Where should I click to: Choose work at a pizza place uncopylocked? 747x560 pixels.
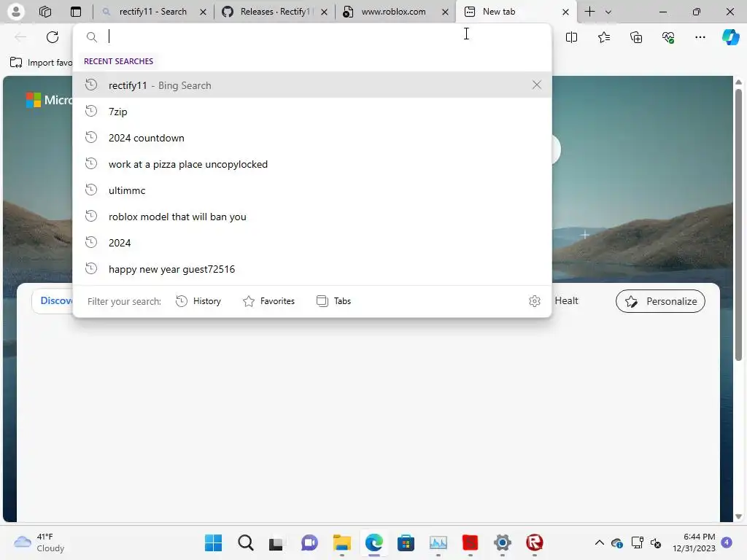pyautogui.click(x=312, y=164)
